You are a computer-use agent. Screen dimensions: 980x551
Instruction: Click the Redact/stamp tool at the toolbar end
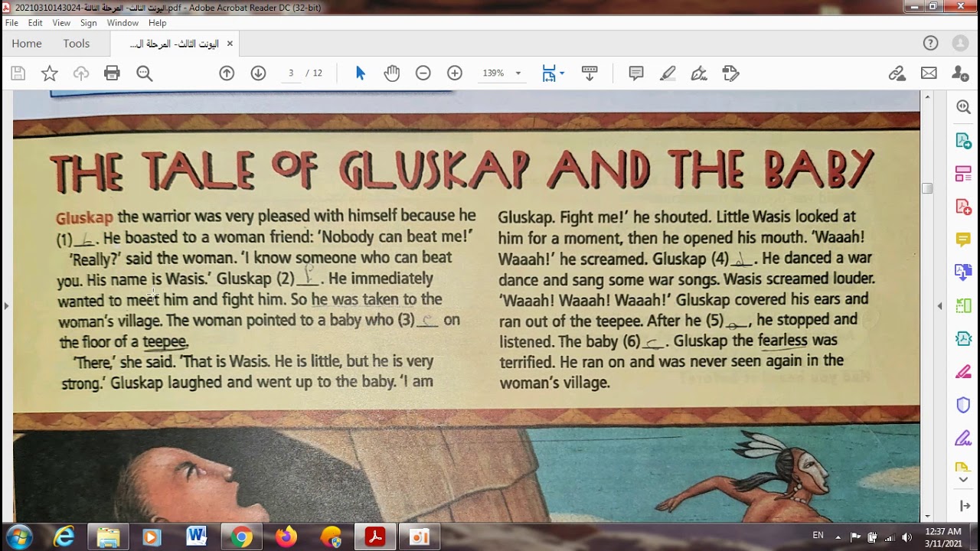pos(730,73)
